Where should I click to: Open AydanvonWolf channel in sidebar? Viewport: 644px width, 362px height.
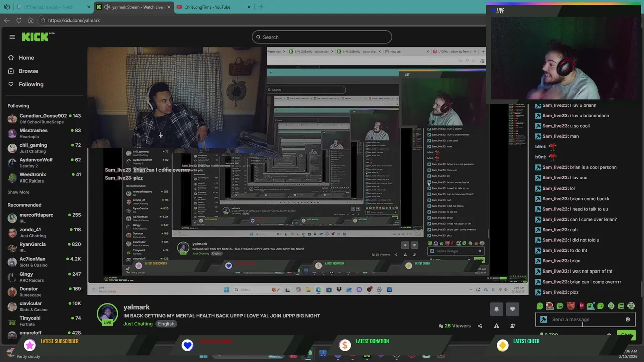coord(44,162)
